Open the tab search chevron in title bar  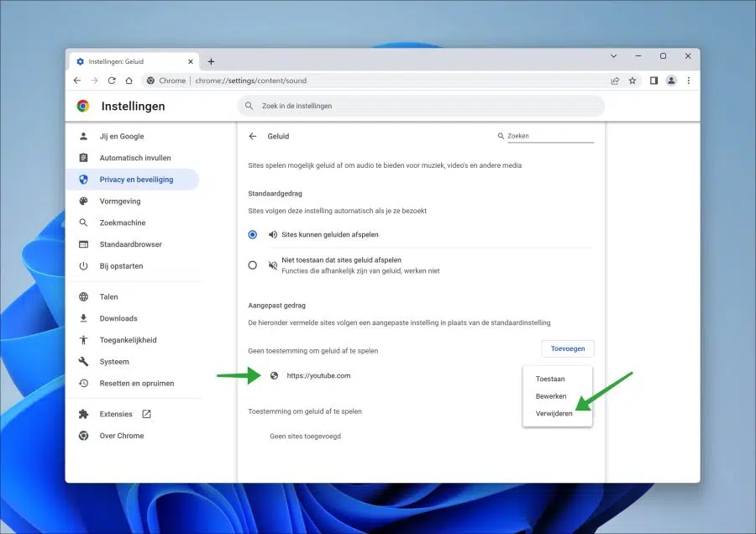point(614,56)
